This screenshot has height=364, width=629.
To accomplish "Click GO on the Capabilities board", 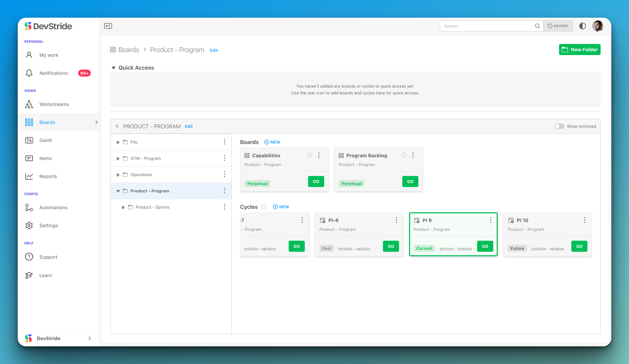I will (316, 181).
